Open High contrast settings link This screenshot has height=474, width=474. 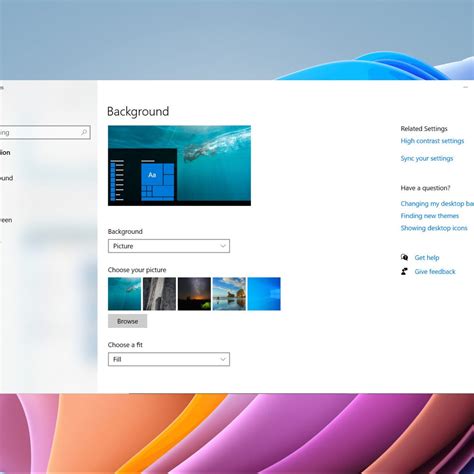[432, 141]
